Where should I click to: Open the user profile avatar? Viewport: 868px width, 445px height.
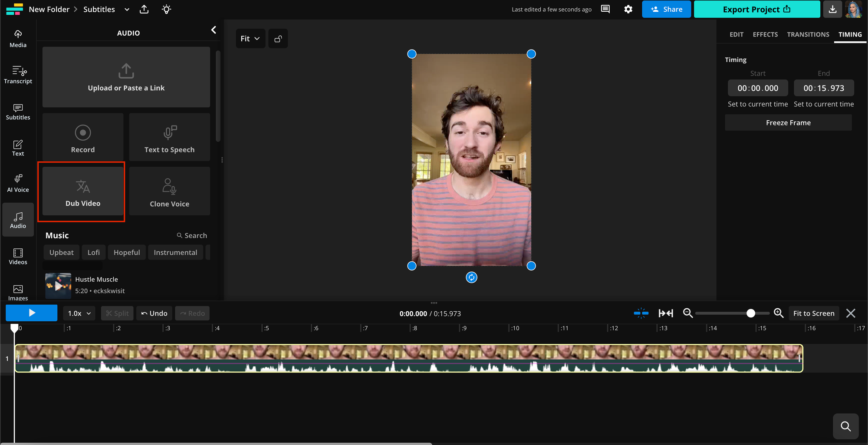(x=854, y=9)
